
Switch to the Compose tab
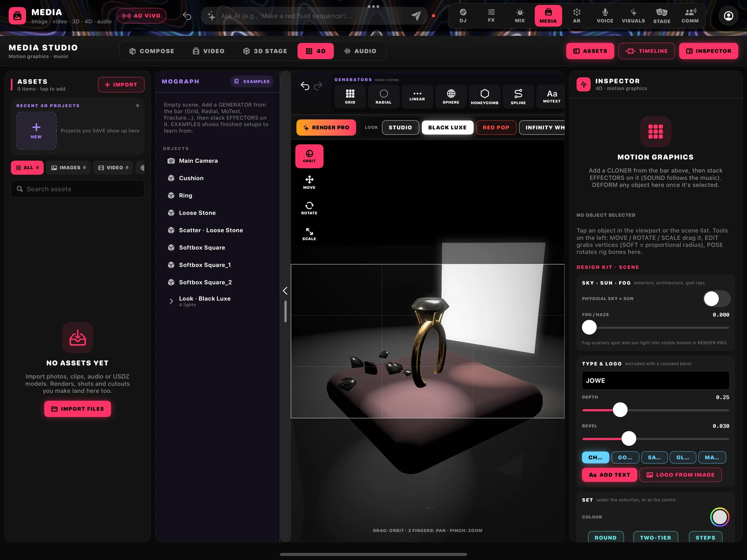[152, 51]
